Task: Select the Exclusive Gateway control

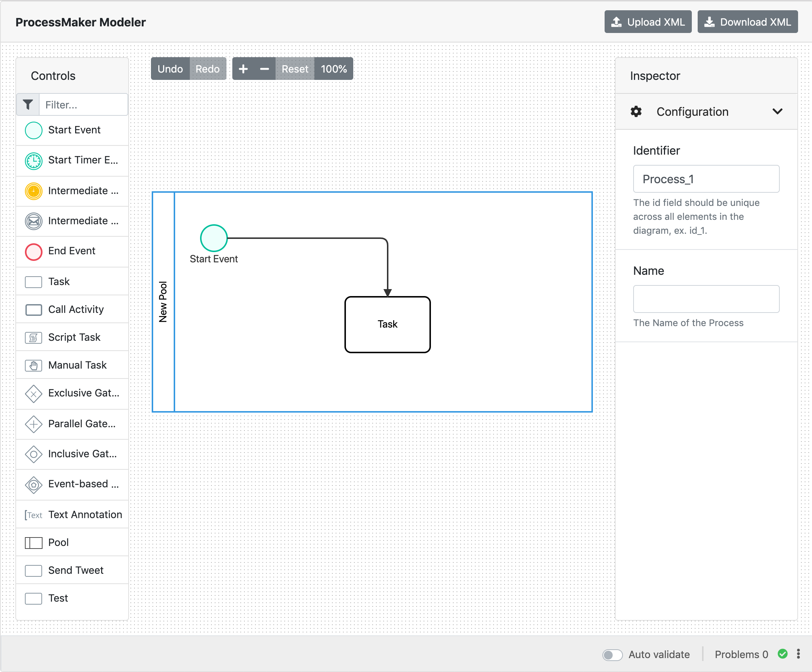Action: point(72,394)
